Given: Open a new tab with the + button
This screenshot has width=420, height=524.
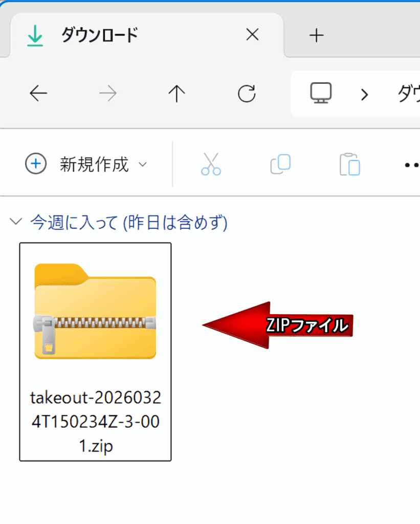Looking at the screenshot, I should click(317, 35).
